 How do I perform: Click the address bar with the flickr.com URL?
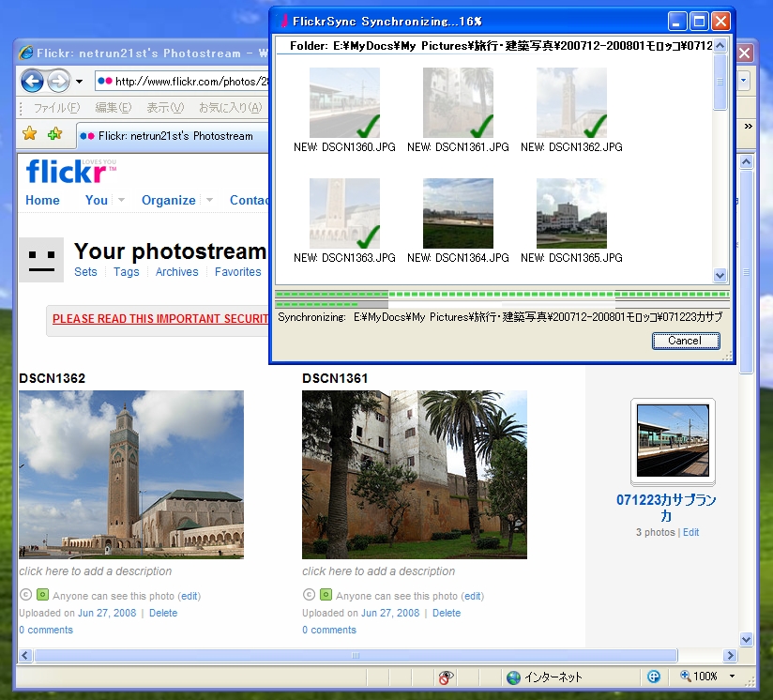182,82
